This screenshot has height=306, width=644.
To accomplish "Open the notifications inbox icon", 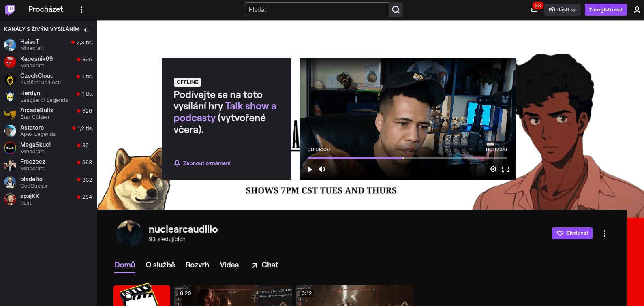I will click(534, 10).
